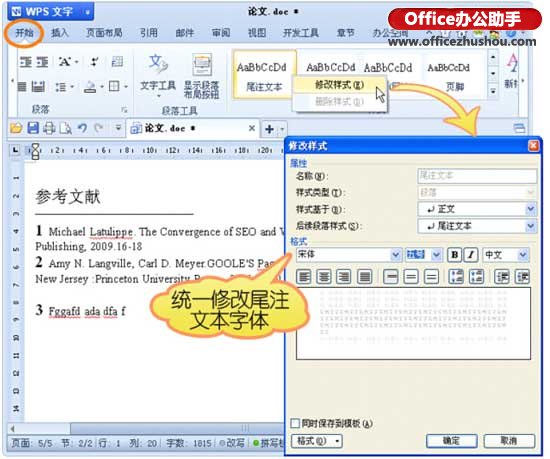Select 1.5 line spacing in dialog
Image resolution: width=550 pixels, height=459 pixels.
click(x=411, y=277)
